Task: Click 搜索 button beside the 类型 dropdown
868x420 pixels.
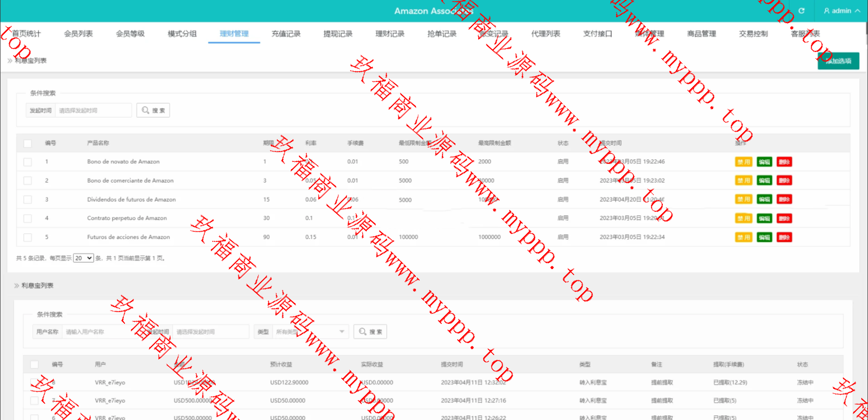Action: 370,332
